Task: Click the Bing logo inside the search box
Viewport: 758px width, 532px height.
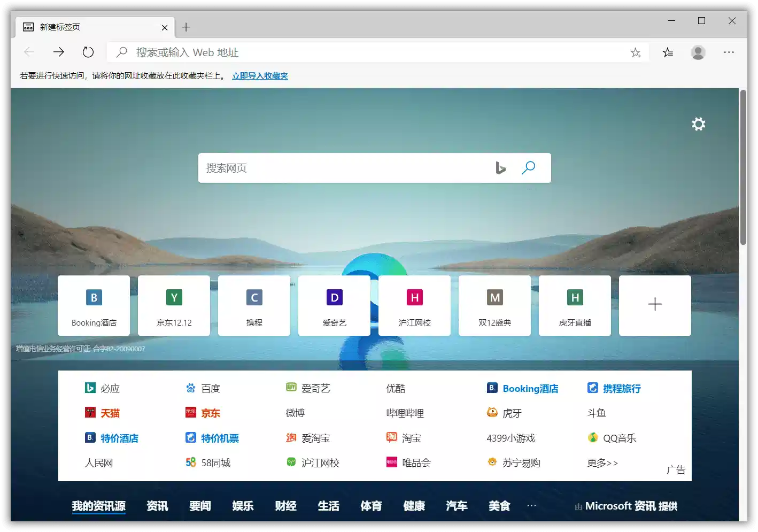Action: pyautogui.click(x=500, y=167)
